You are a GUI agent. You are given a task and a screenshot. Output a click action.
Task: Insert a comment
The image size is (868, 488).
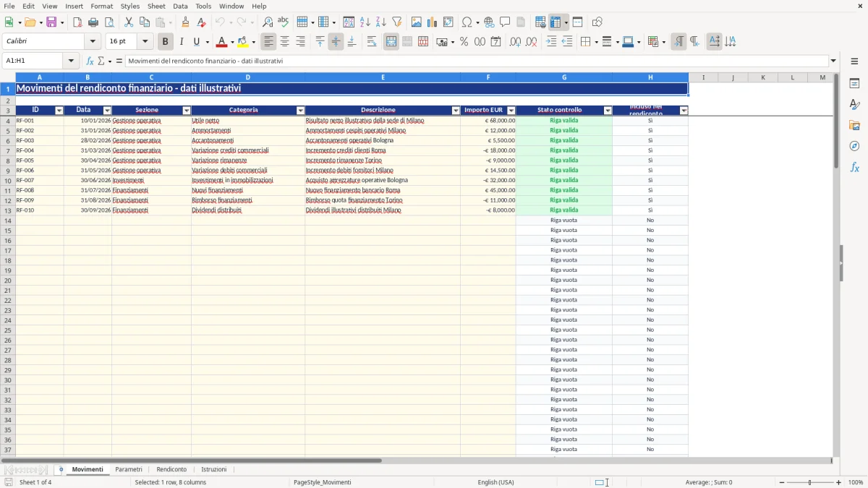coord(505,22)
